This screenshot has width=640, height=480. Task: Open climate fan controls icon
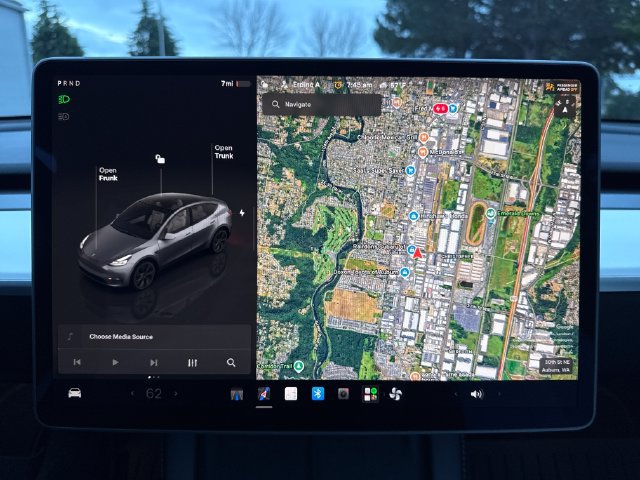pyautogui.click(x=396, y=394)
